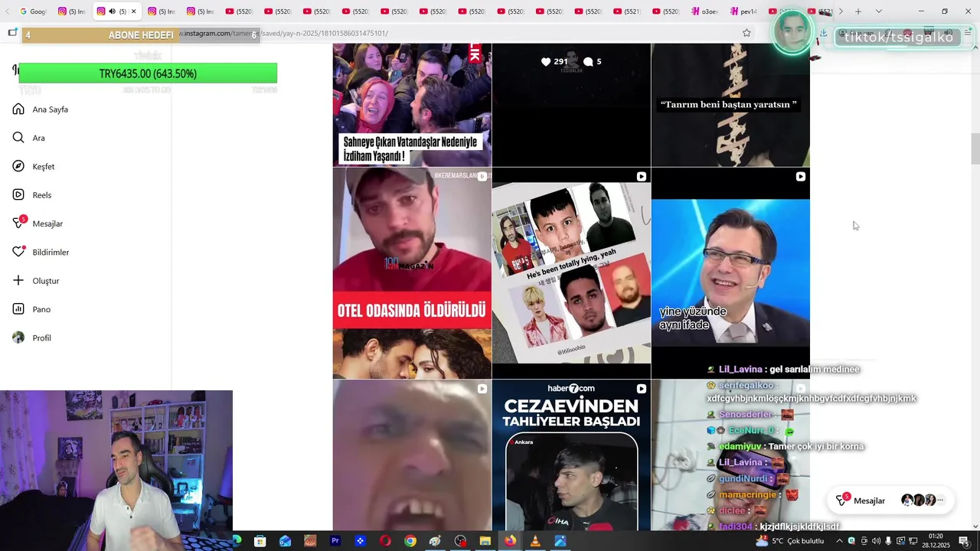This screenshot has width=980, height=551.
Task: Open 'Tanrım beni baştan yaratsın' post
Action: point(730,105)
